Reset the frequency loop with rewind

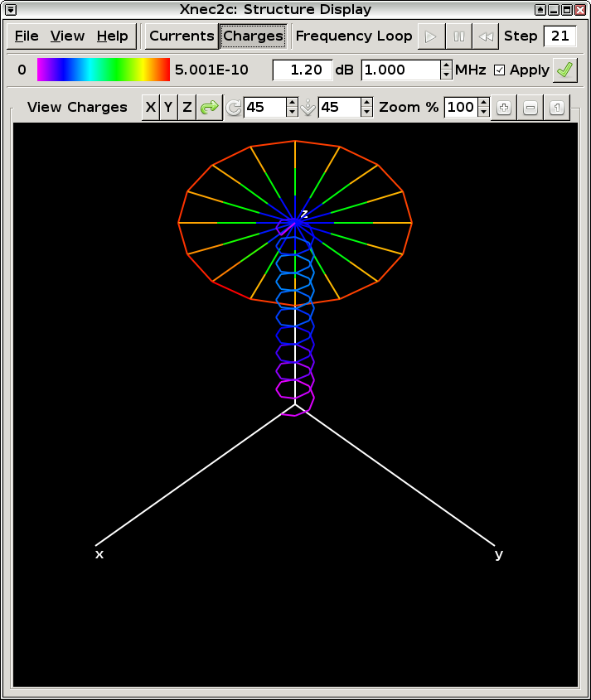486,36
